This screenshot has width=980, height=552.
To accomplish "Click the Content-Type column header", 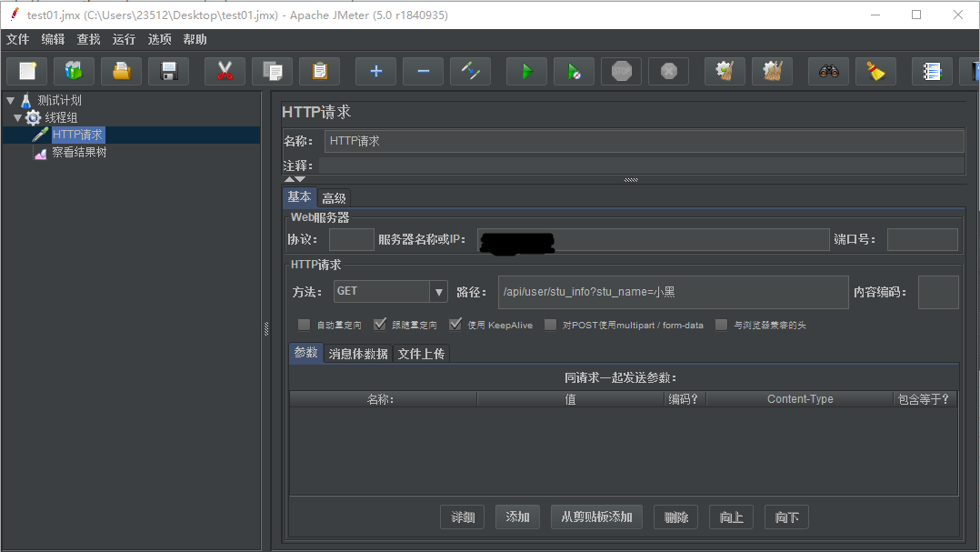I will (800, 399).
